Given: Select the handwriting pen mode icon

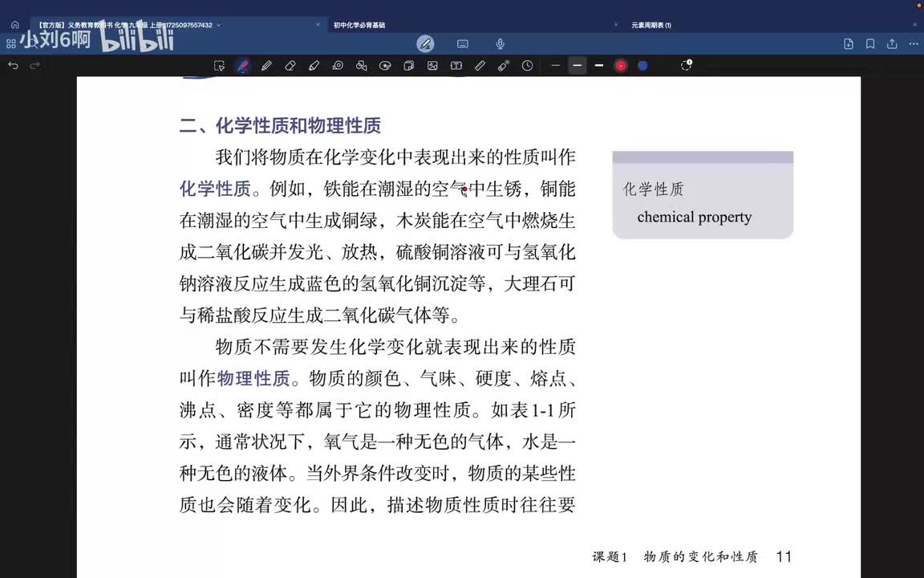Looking at the screenshot, I should click(425, 43).
